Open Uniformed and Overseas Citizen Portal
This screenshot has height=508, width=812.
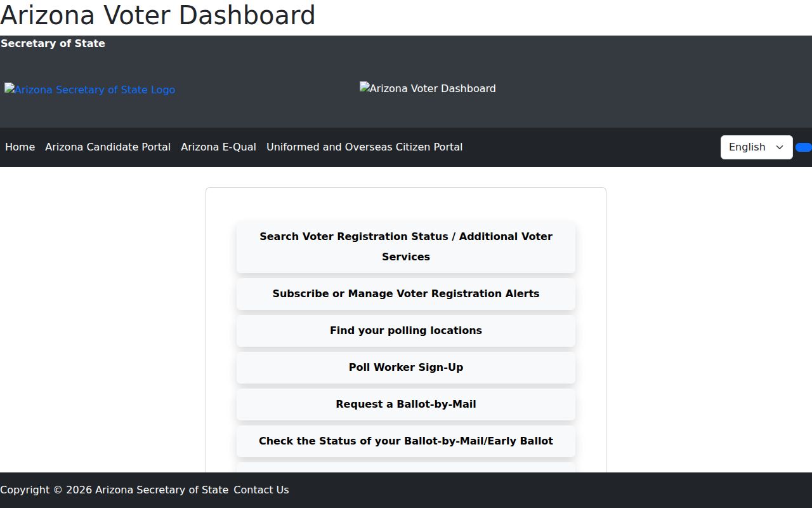tap(364, 147)
